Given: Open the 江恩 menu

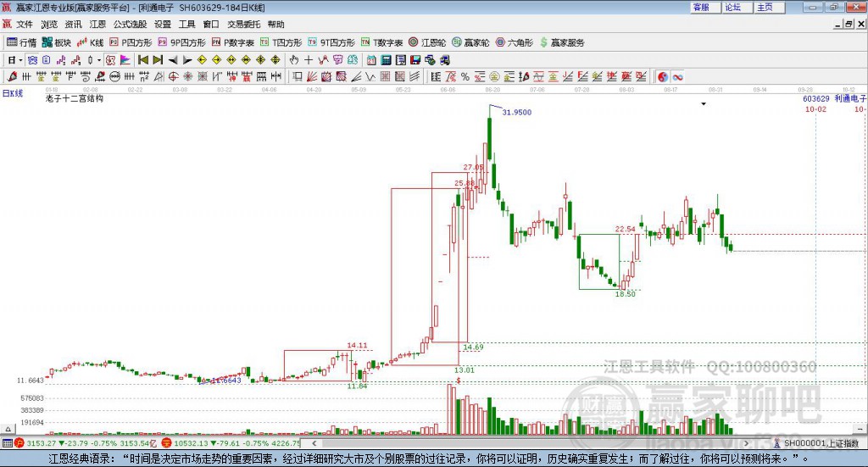Looking at the screenshot, I should 97,25.
